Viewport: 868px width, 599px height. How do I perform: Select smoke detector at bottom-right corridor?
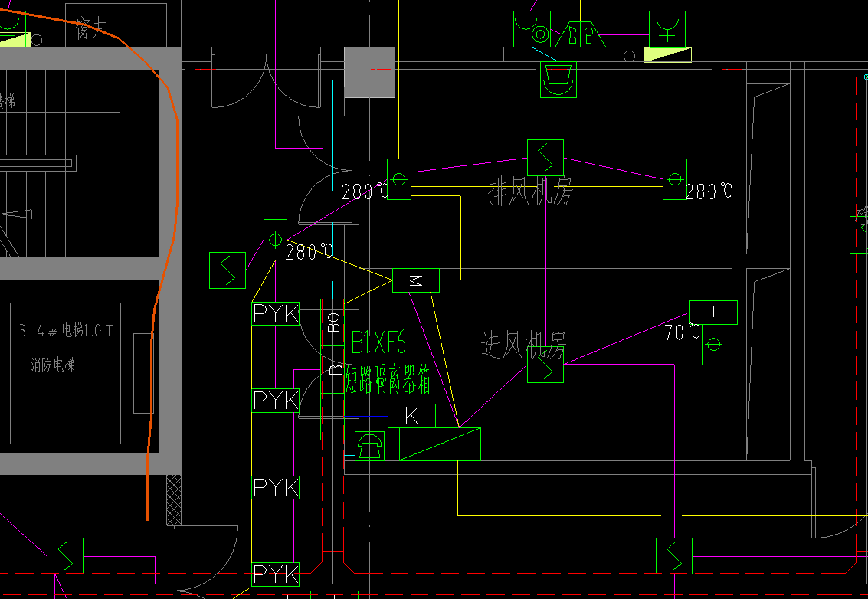(673, 556)
